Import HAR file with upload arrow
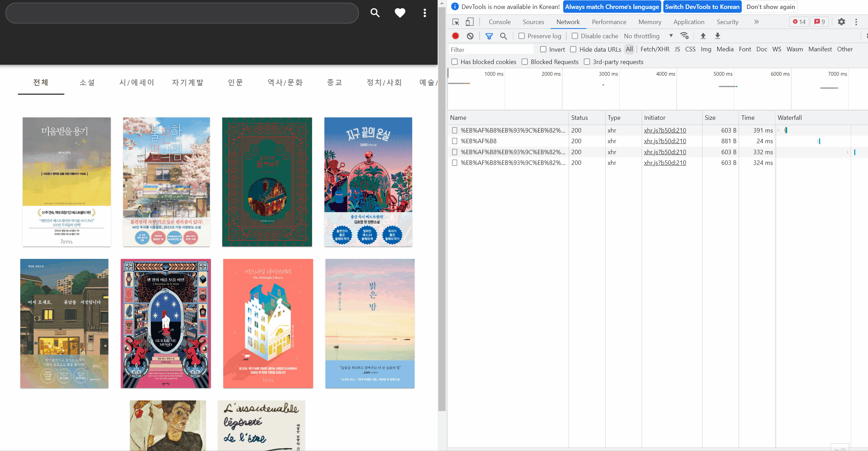868x451 pixels. (703, 36)
